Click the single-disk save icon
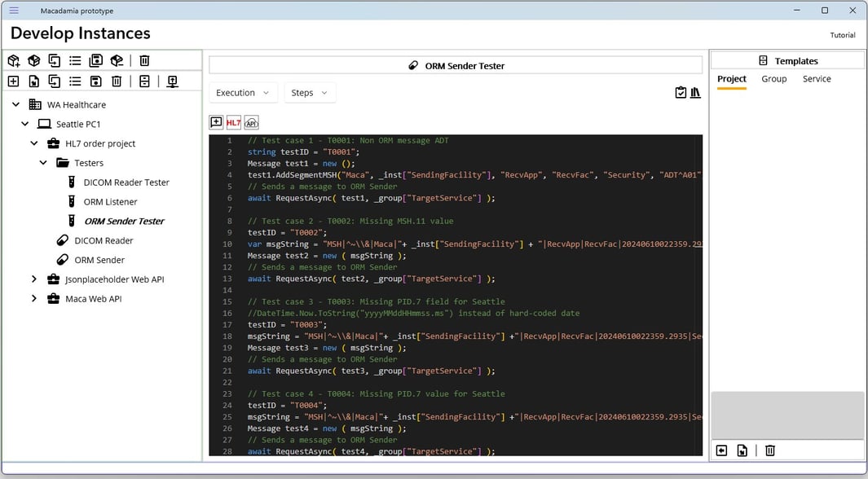 click(96, 81)
